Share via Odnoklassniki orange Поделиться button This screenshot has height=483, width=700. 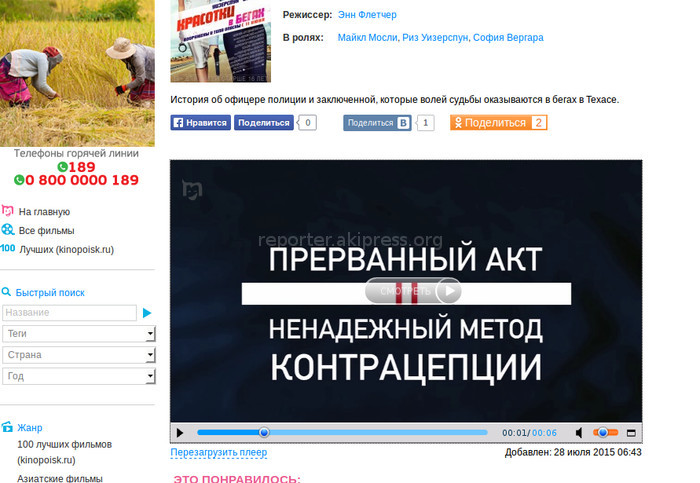(x=499, y=123)
